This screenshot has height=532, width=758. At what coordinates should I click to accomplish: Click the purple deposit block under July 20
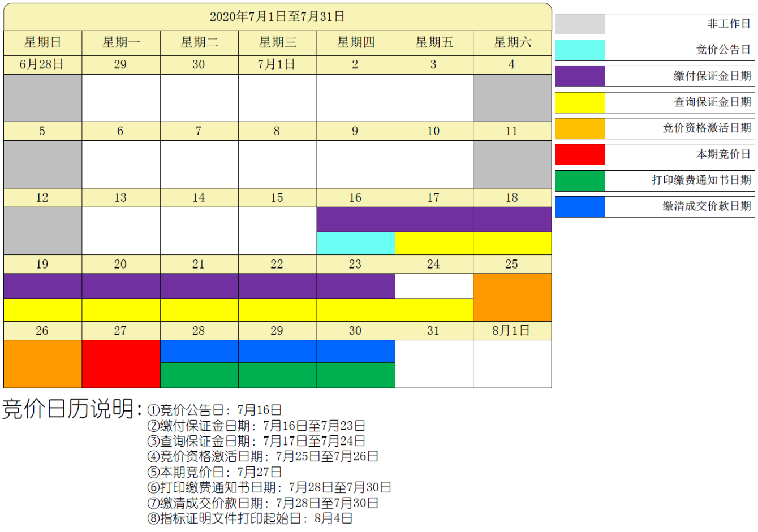(x=121, y=286)
